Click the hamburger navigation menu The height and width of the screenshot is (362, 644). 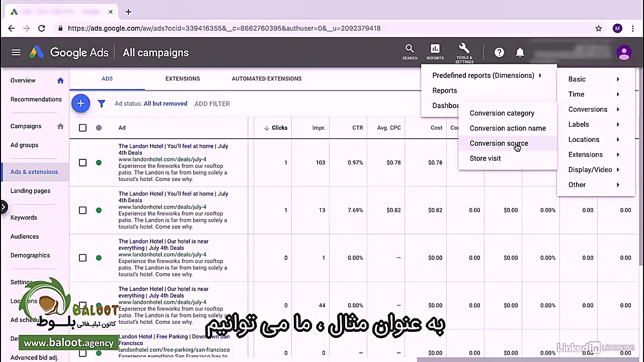point(16,52)
